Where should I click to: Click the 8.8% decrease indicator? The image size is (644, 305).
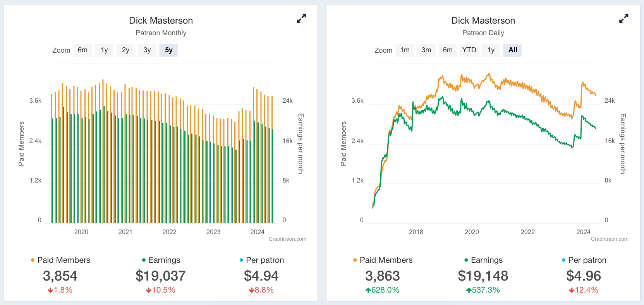[261, 290]
